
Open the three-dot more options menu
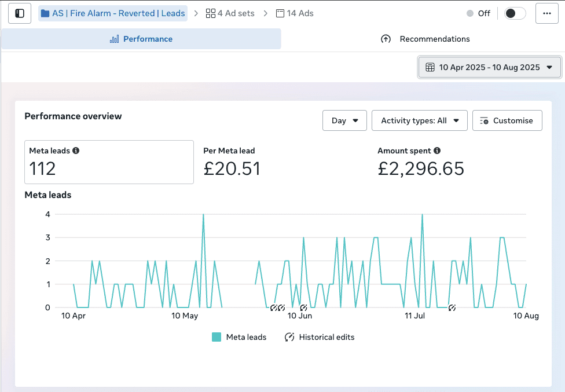pyautogui.click(x=546, y=13)
